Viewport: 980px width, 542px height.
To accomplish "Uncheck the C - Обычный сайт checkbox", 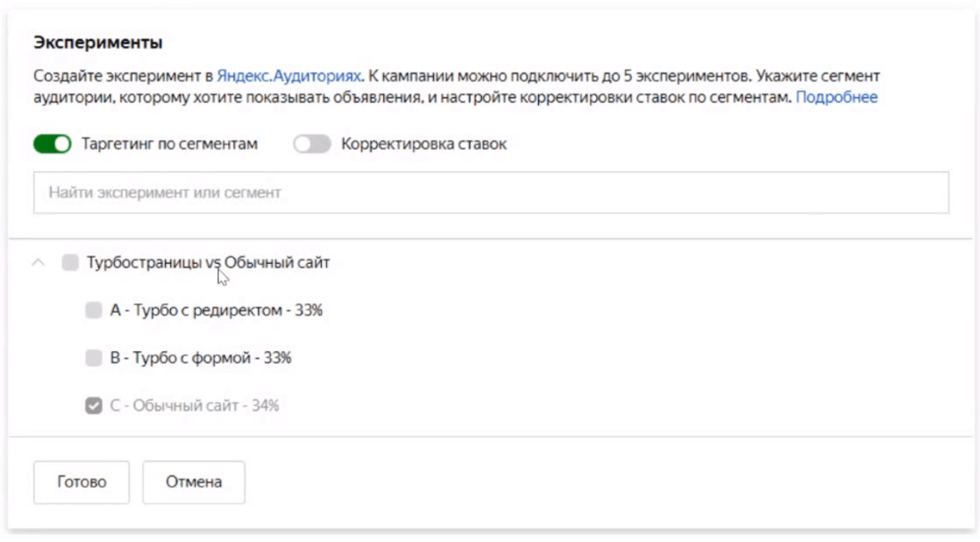I will (94, 406).
